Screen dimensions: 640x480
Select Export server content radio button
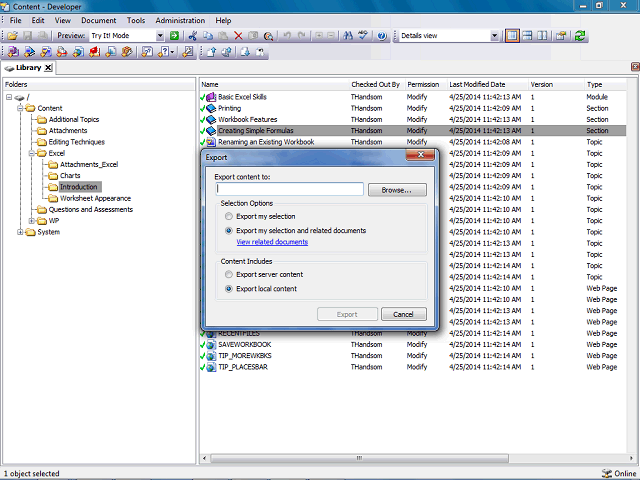pyautogui.click(x=229, y=274)
